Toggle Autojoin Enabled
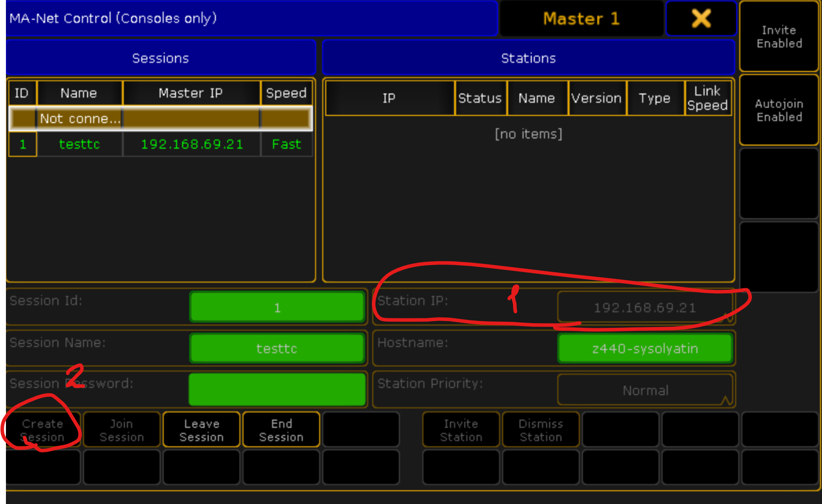Image resolution: width=822 pixels, height=504 pixels. point(779,110)
